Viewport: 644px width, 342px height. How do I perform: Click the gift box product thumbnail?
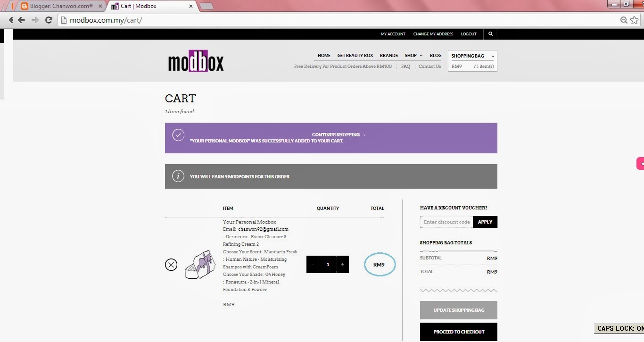click(x=200, y=264)
